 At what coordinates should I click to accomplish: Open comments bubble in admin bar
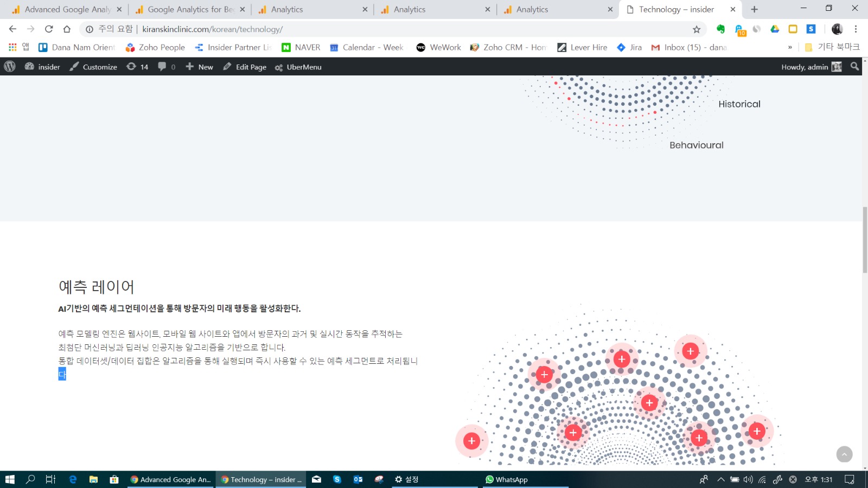[166, 67]
